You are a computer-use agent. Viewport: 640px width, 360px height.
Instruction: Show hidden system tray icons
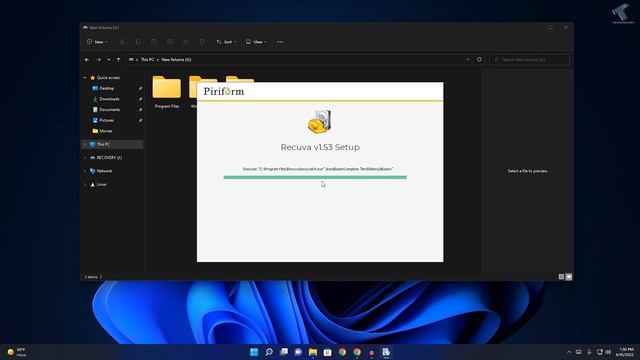pos(569,352)
